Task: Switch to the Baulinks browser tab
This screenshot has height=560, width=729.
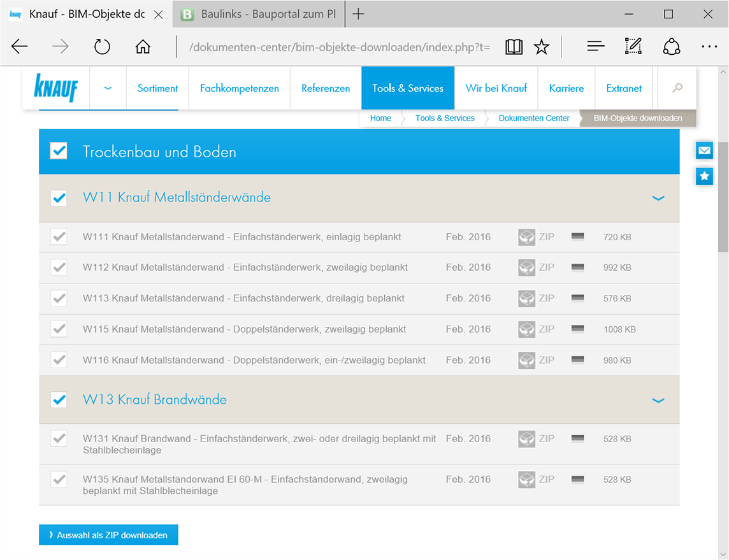Action: [259, 14]
